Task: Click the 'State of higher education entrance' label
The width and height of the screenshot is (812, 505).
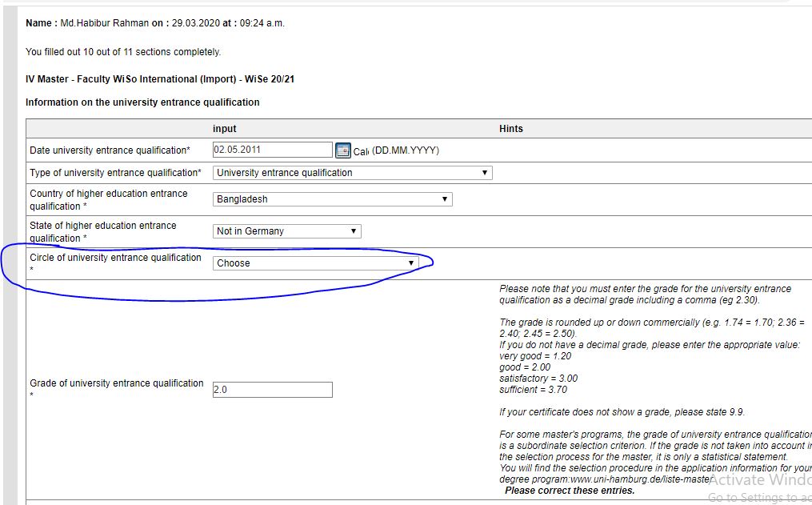Action: [x=102, y=226]
